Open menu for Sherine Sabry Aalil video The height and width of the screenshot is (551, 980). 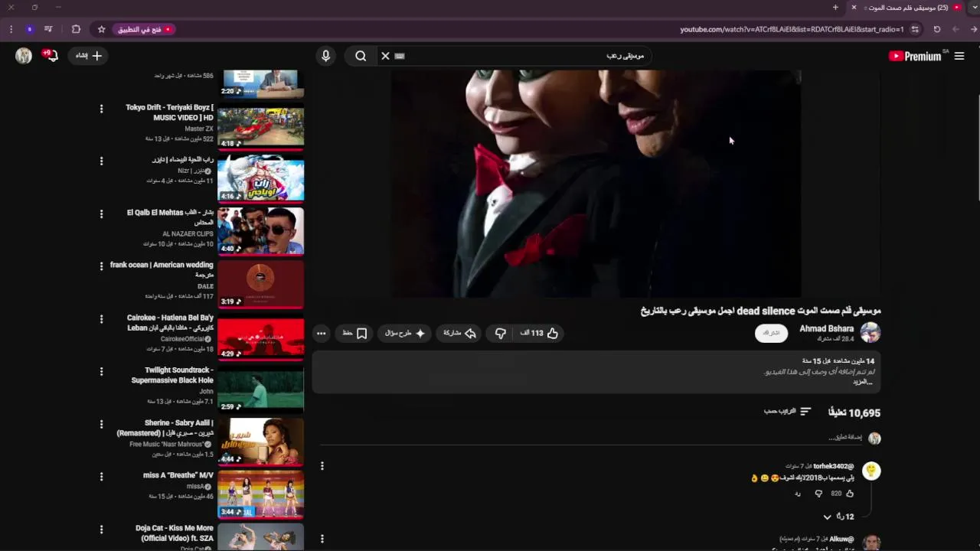pyautogui.click(x=101, y=424)
